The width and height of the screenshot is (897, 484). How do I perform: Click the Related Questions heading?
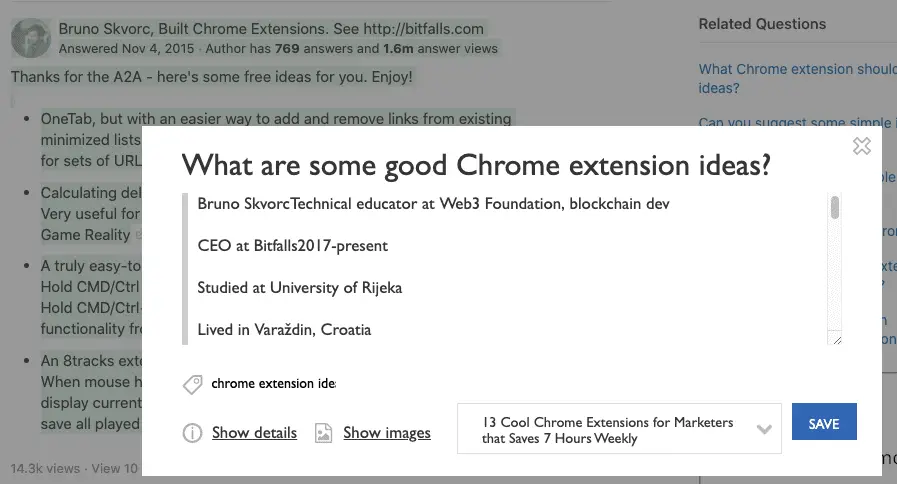(x=762, y=24)
